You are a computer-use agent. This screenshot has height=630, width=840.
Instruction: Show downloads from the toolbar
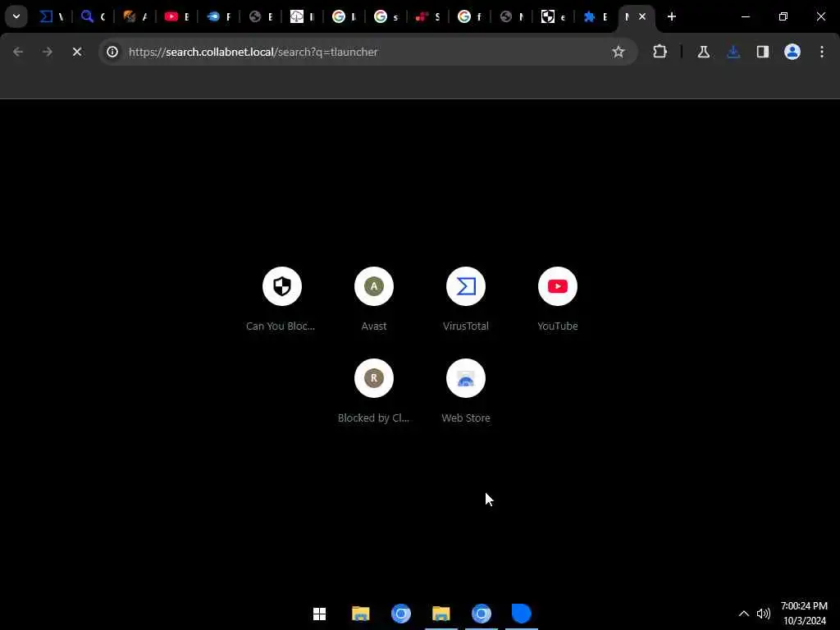(733, 52)
